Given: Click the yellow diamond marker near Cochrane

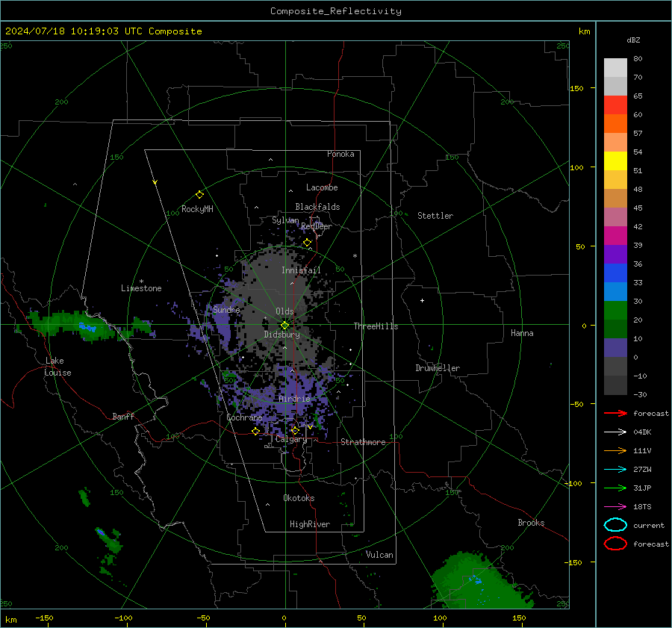Looking at the screenshot, I should 255,431.
